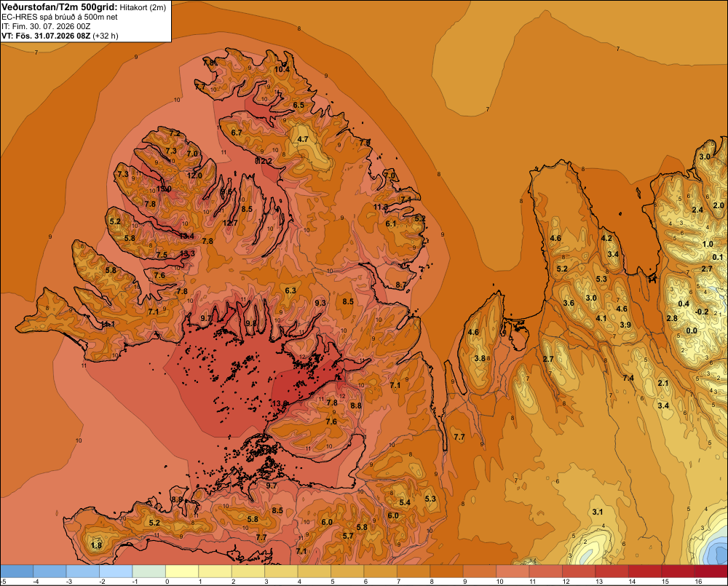Click the '1.8' temperature label on the map
The width and height of the screenshot is (728, 586).
pyautogui.click(x=96, y=545)
